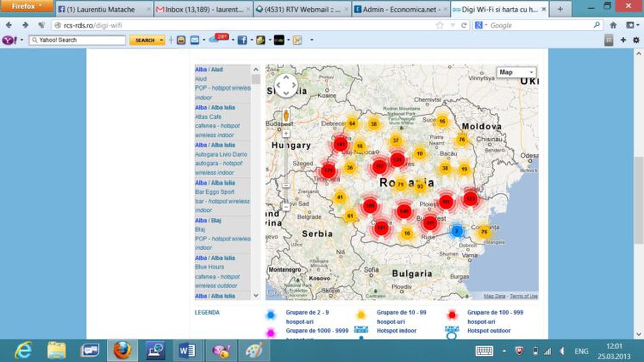Click the yellow cluster marker labeled 61

[x=350, y=216]
